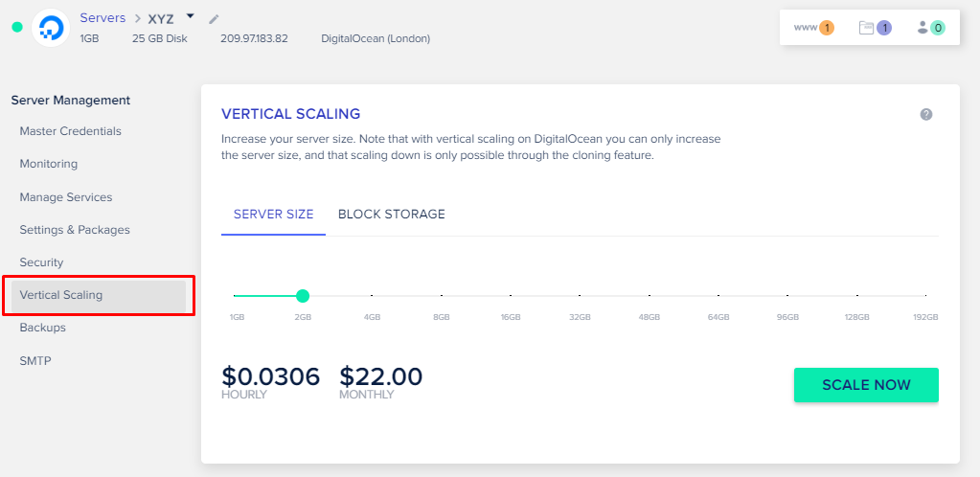Click the green server status dot

tap(16, 28)
